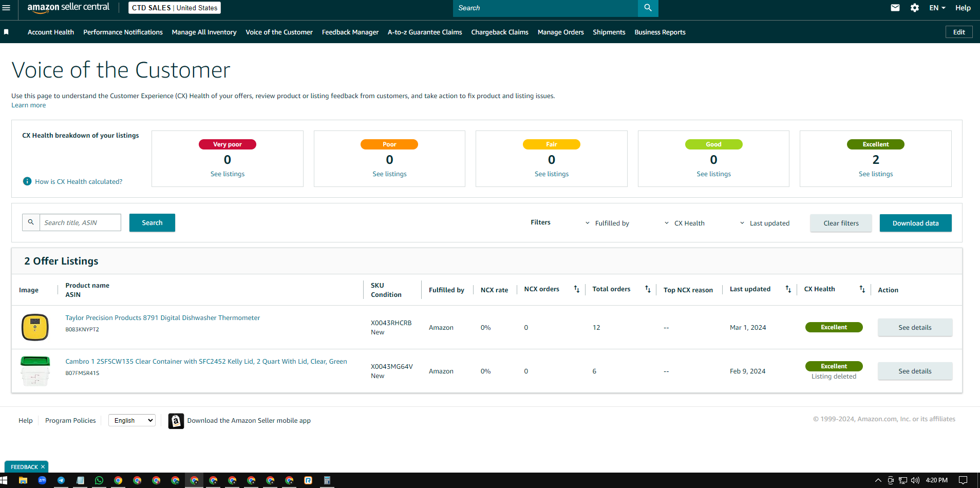Click into the top Search field
This screenshot has height=488, width=980.
tap(545, 8)
